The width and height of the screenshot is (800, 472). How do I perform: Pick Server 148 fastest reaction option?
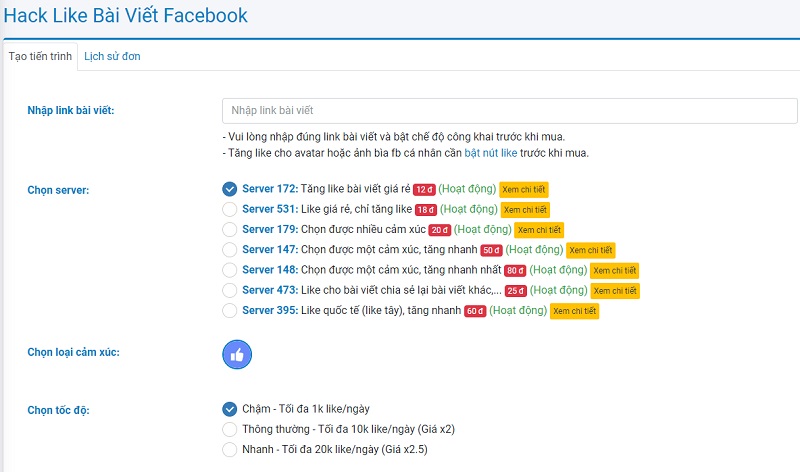coord(230,270)
